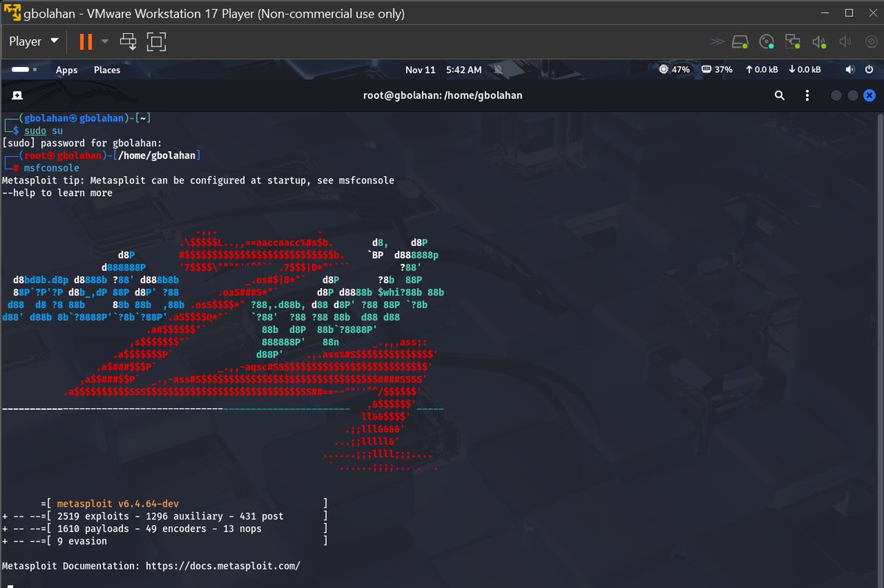Screen dimensions: 884x588
Task: Send Ctrl+Alt+Del to virtual machine
Action: point(129,41)
